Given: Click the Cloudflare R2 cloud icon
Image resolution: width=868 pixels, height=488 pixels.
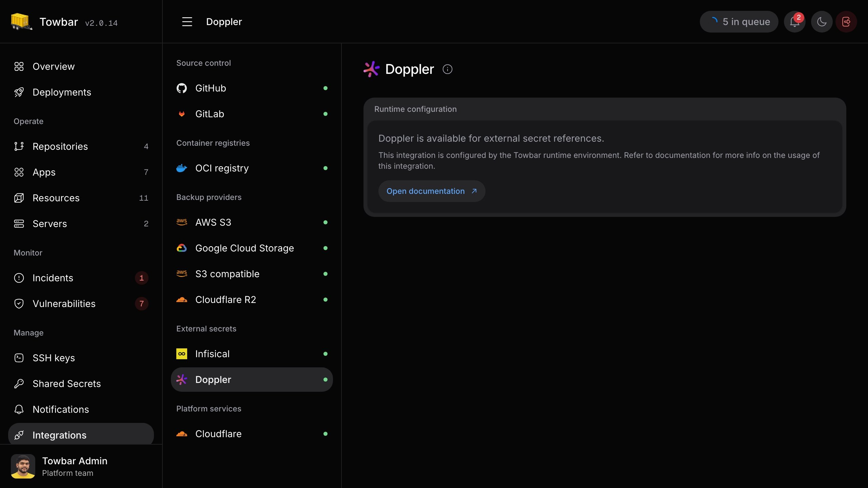Looking at the screenshot, I should [x=182, y=300].
